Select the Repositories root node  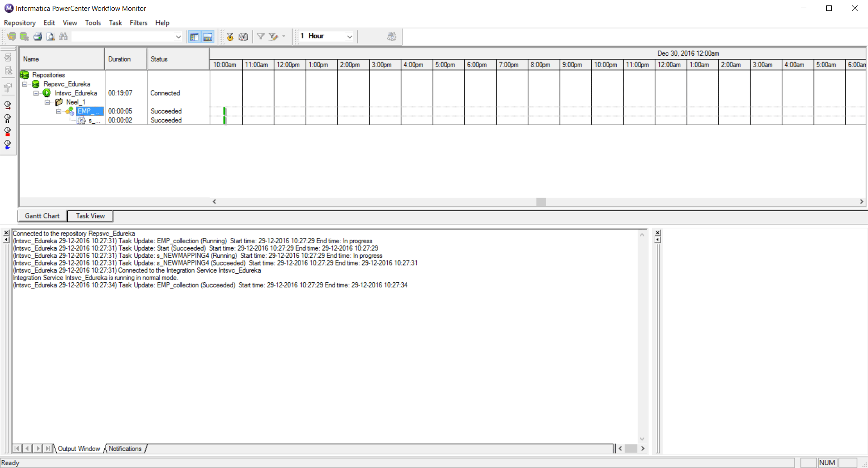click(49, 75)
